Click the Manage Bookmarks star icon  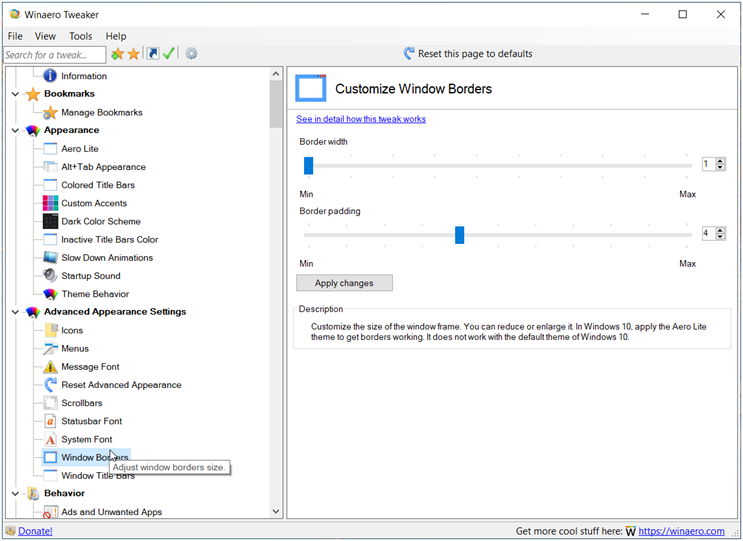click(50, 113)
